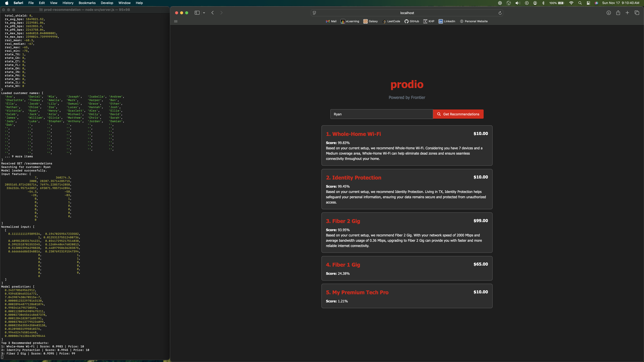Click the Safari sidebar toggle icon
644x362 pixels.
(197, 13)
